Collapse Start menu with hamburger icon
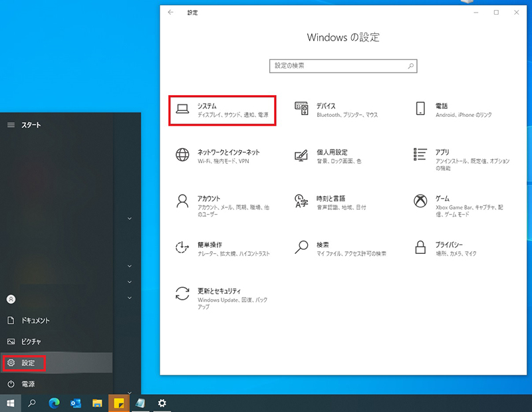The height and width of the screenshot is (412, 532). point(11,125)
